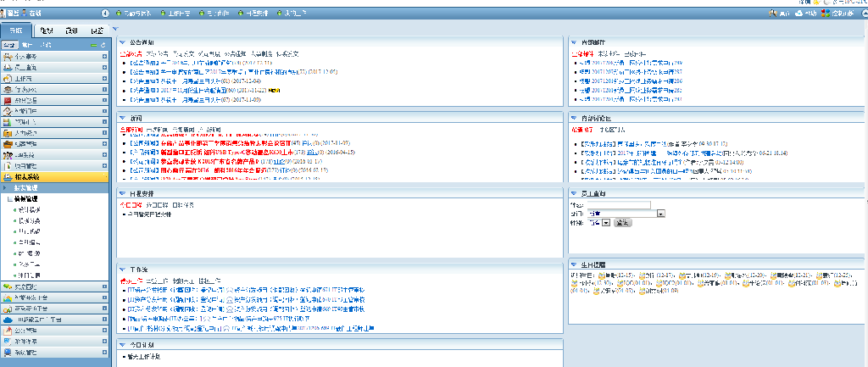Viewport: 868px width, 367px height.
Task: Select the 今日日程 sub-tab
Action: tap(131, 205)
